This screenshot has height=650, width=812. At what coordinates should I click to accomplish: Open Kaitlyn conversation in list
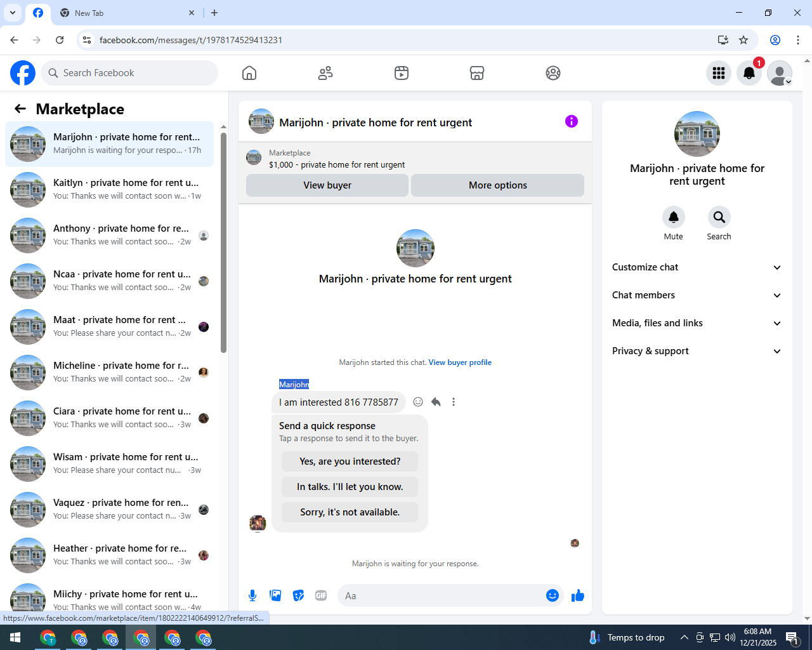point(110,190)
